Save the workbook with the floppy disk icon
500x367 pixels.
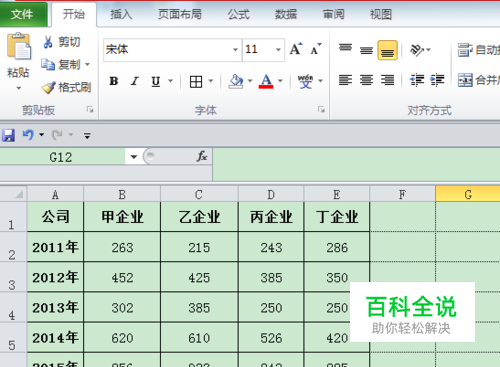[8, 135]
